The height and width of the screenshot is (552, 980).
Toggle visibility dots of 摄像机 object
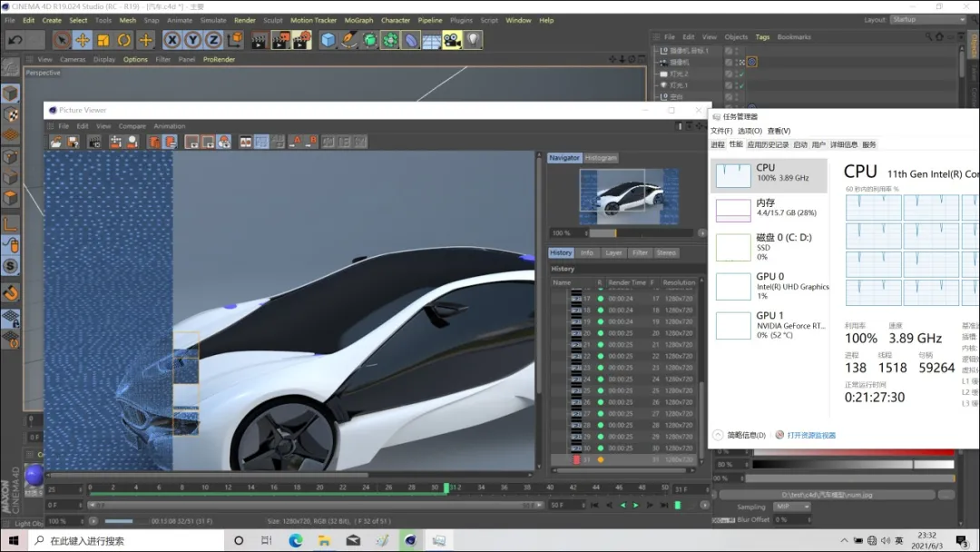click(x=736, y=62)
